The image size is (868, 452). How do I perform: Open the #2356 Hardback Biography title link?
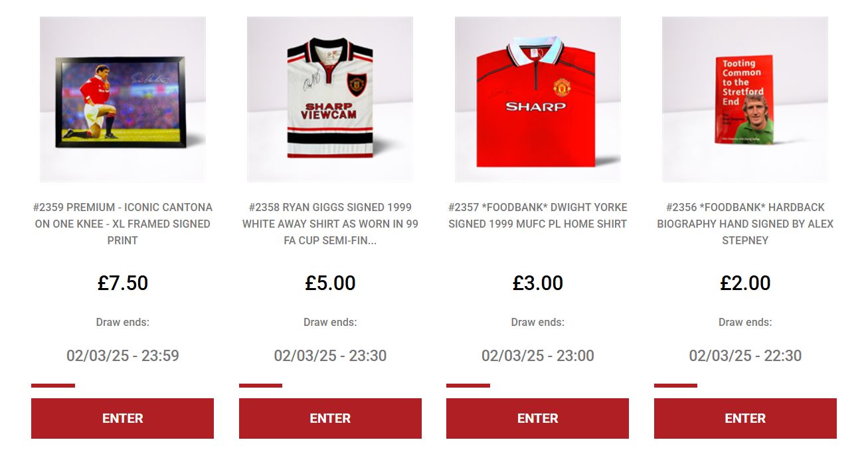tap(745, 224)
